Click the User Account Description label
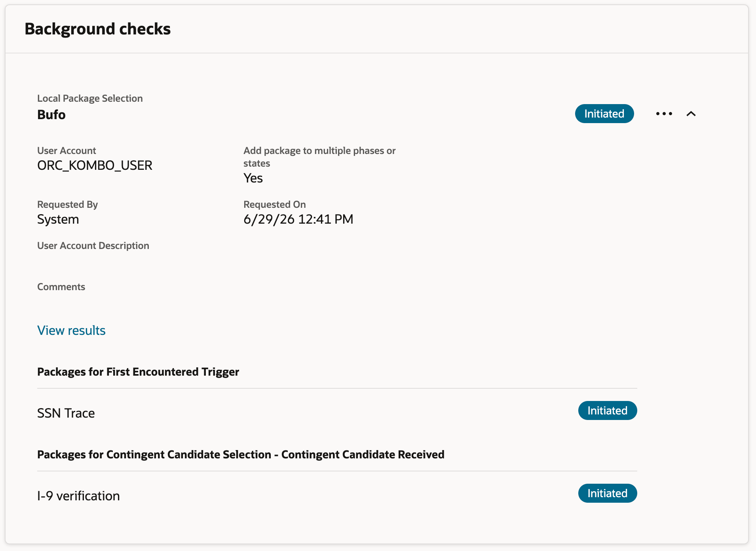 pyautogui.click(x=93, y=245)
